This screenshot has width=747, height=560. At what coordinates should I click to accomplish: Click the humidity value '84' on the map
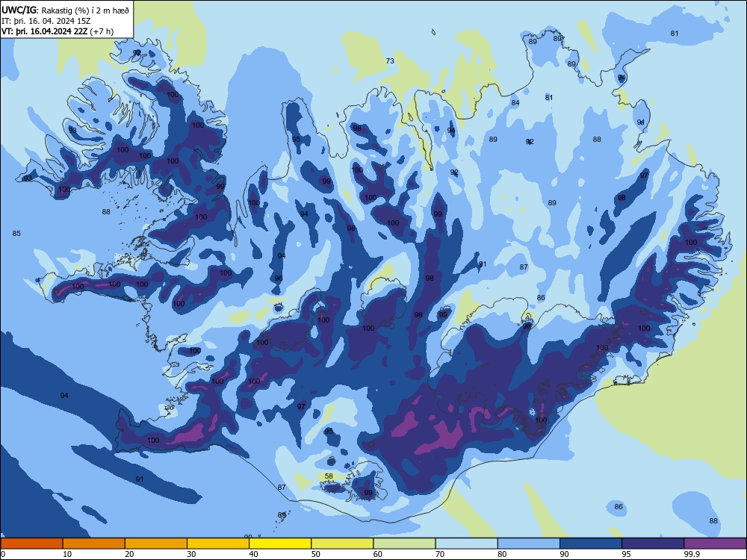[x=515, y=103]
